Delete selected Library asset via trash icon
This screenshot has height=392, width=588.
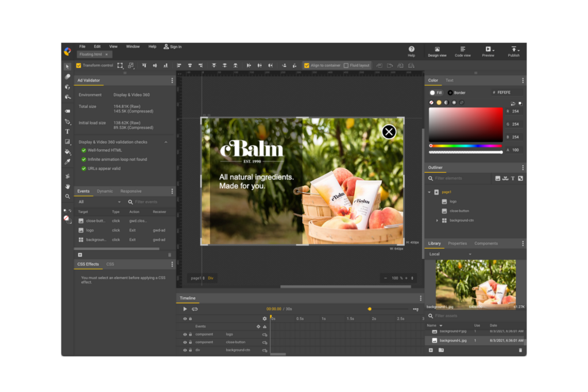pyautogui.click(x=520, y=350)
